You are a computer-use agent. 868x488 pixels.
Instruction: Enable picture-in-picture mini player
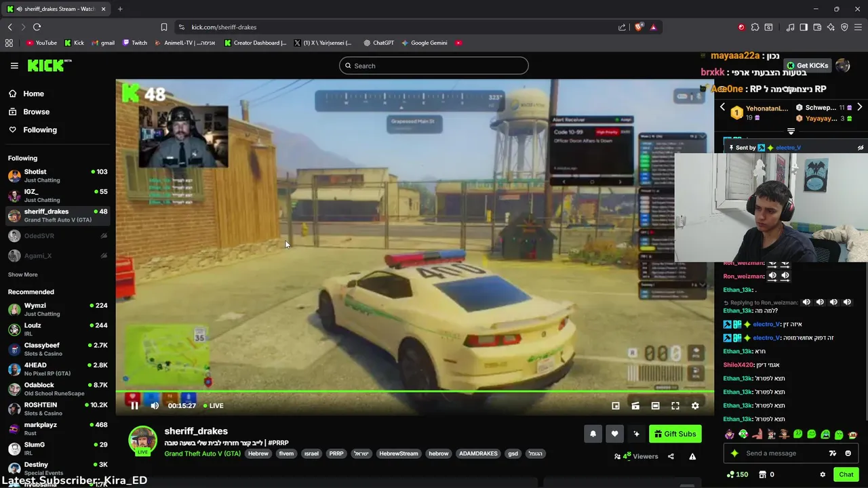[x=616, y=405]
